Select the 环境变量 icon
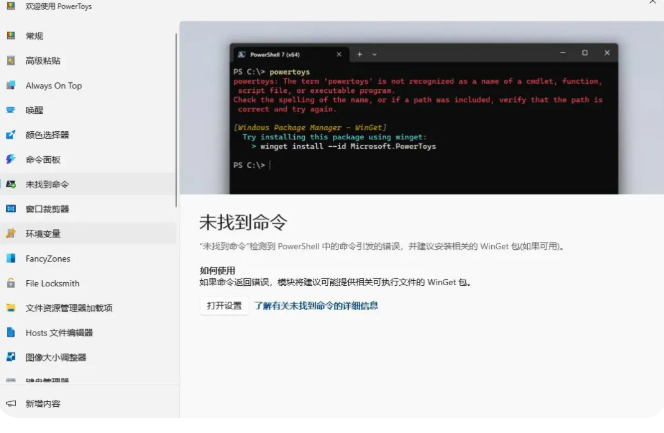Screen dimensions: 664x433 pyautogui.click(x=11, y=234)
